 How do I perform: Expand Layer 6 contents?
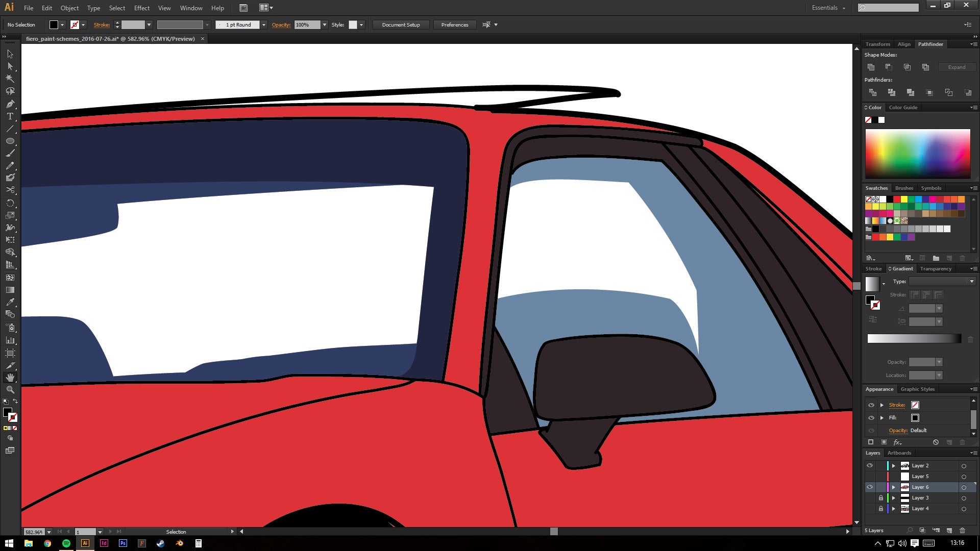[x=893, y=487]
